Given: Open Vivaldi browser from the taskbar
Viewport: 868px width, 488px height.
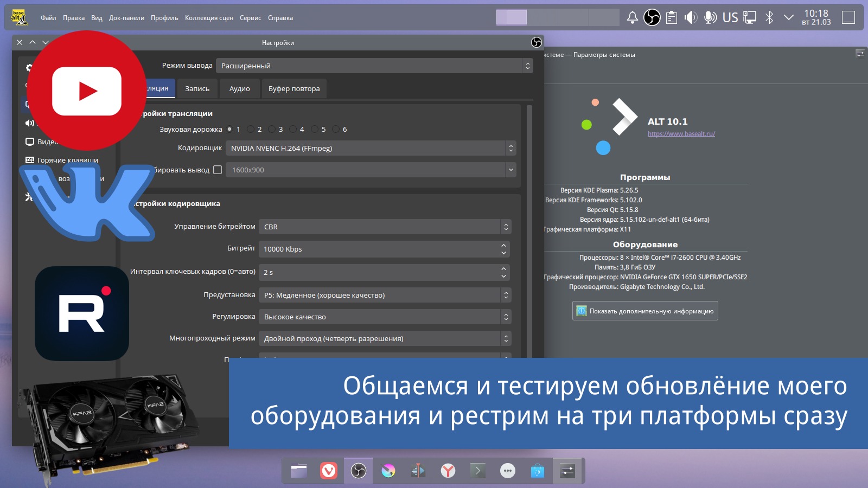Looking at the screenshot, I should tap(328, 471).
